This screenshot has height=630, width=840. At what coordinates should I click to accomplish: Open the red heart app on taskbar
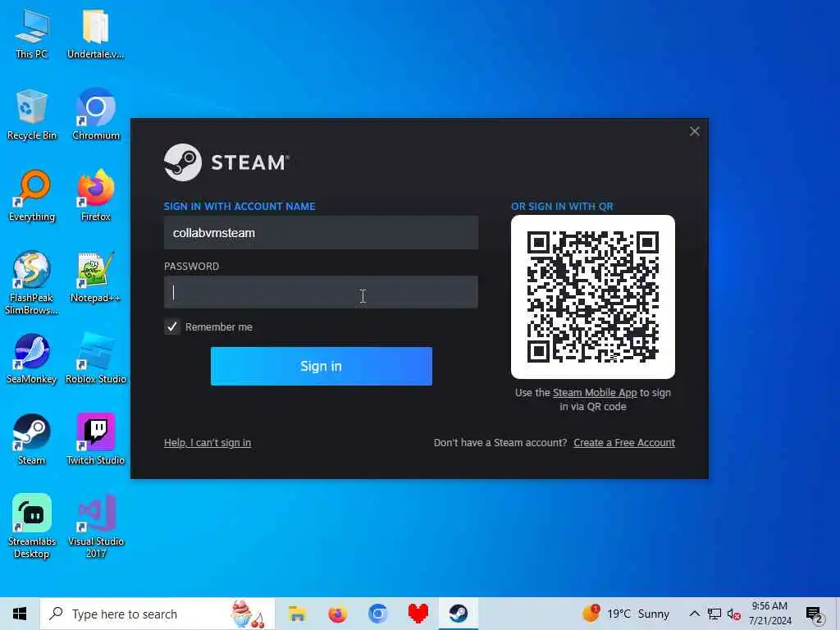(418, 614)
